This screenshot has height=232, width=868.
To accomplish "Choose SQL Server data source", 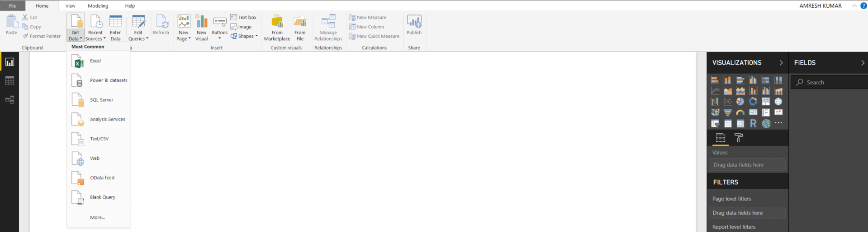I will [98, 100].
